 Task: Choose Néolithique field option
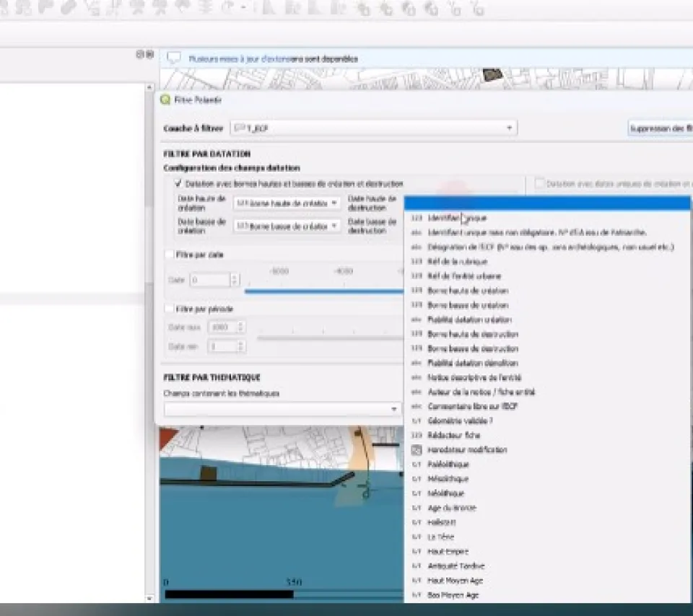tap(547, 493)
